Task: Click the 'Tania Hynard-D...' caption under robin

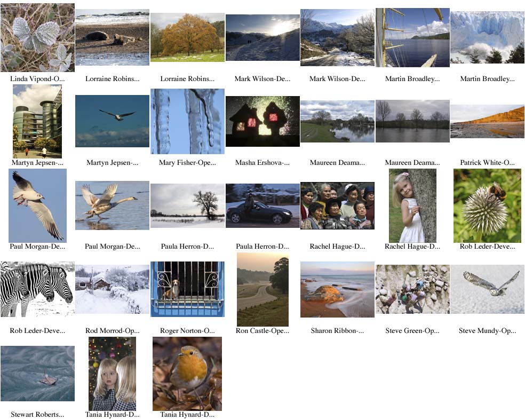Action: tap(187, 414)
